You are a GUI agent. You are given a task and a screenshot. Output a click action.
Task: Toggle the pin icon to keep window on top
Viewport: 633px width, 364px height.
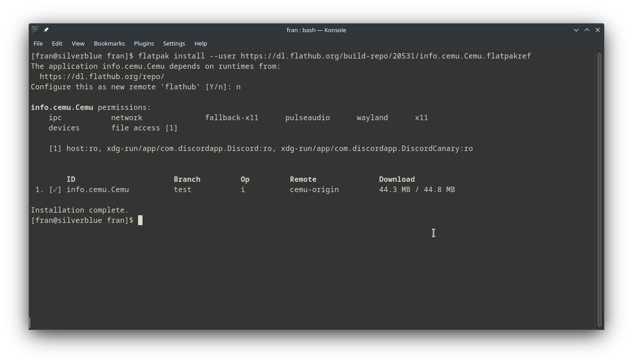click(x=46, y=29)
